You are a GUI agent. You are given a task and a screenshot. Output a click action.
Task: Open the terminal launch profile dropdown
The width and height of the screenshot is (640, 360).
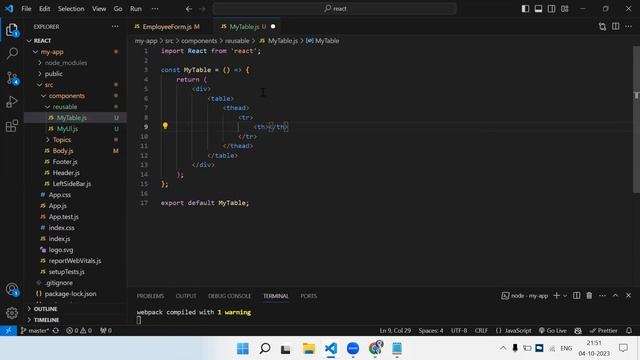pyautogui.click(x=565, y=296)
